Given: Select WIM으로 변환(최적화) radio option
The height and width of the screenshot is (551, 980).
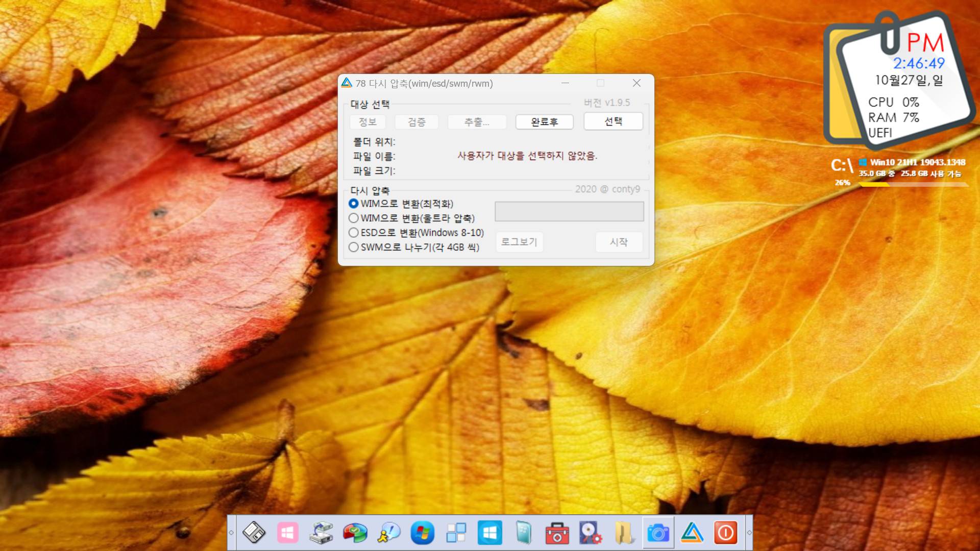Looking at the screenshot, I should 402,204.
